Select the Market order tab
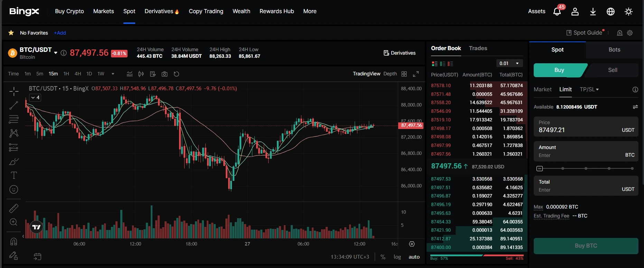Screen dimensions: 644x268 point(542,90)
